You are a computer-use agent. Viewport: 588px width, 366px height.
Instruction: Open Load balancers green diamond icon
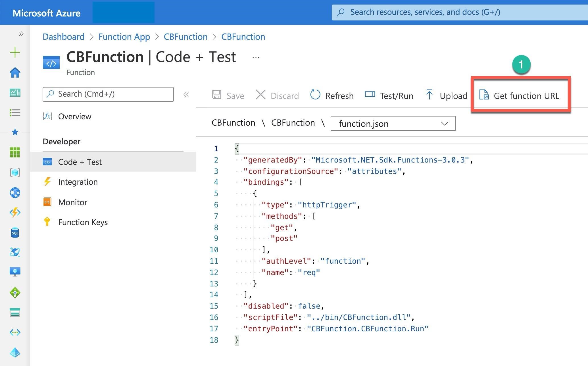click(x=15, y=293)
